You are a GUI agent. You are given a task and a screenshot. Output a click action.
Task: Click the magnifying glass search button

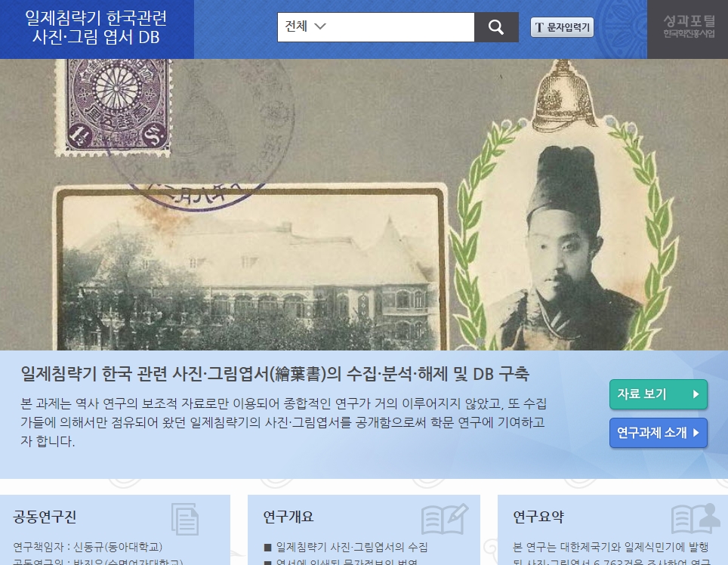496,27
